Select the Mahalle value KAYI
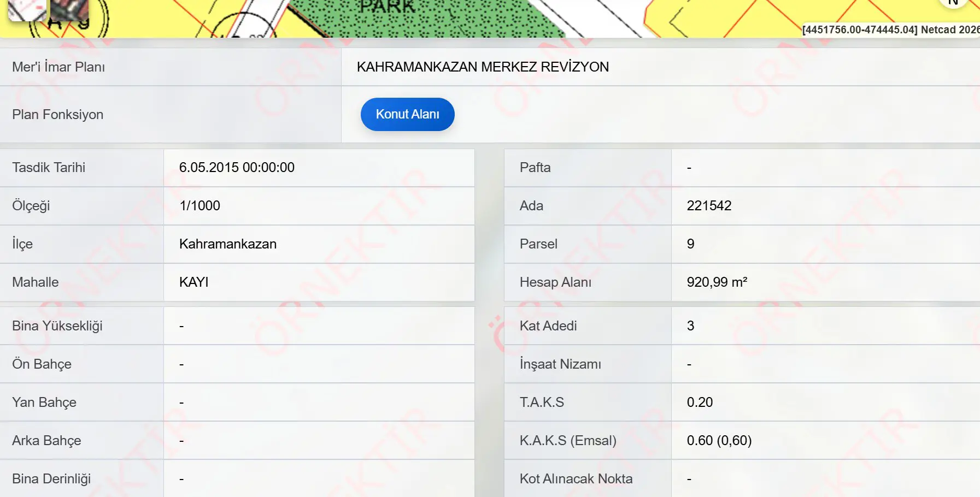Viewport: 980px width, 497px height. tap(194, 282)
